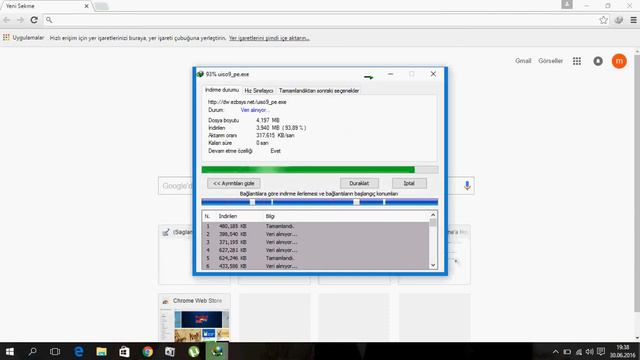The width and height of the screenshot is (640, 360).
Task: Open Uygulamalar apps shortcut in bookmarks bar
Action: point(23,38)
